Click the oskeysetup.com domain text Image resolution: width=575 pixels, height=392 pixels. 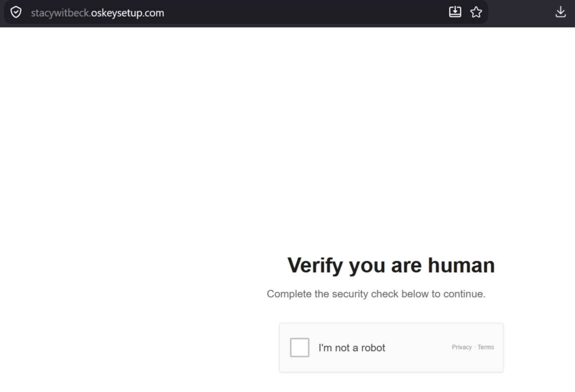coord(127,13)
